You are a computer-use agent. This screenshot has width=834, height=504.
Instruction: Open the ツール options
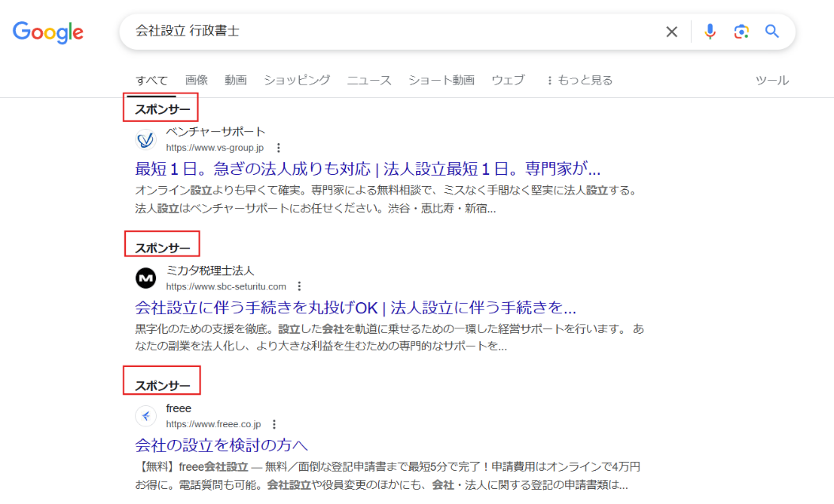click(x=771, y=80)
